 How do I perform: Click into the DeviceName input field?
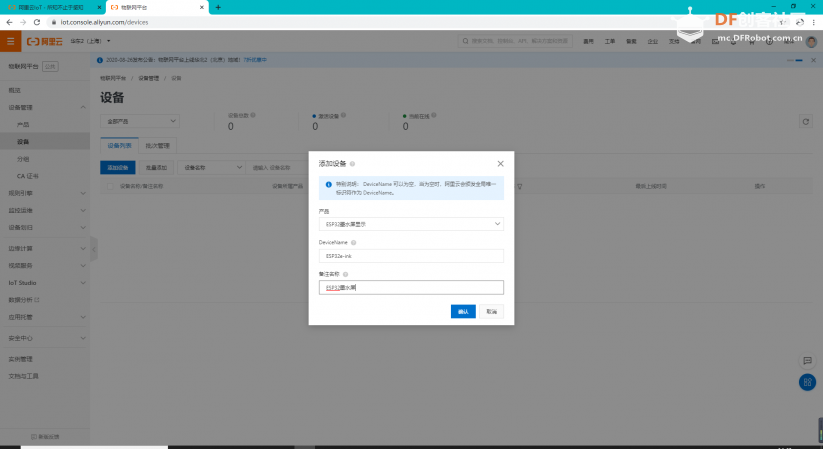point(411,256)
